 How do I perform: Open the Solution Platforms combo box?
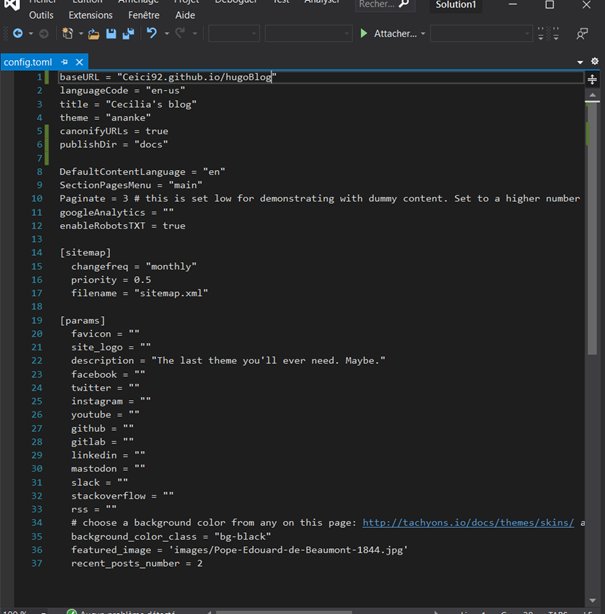pyautogui.click(x=309, y=34)
